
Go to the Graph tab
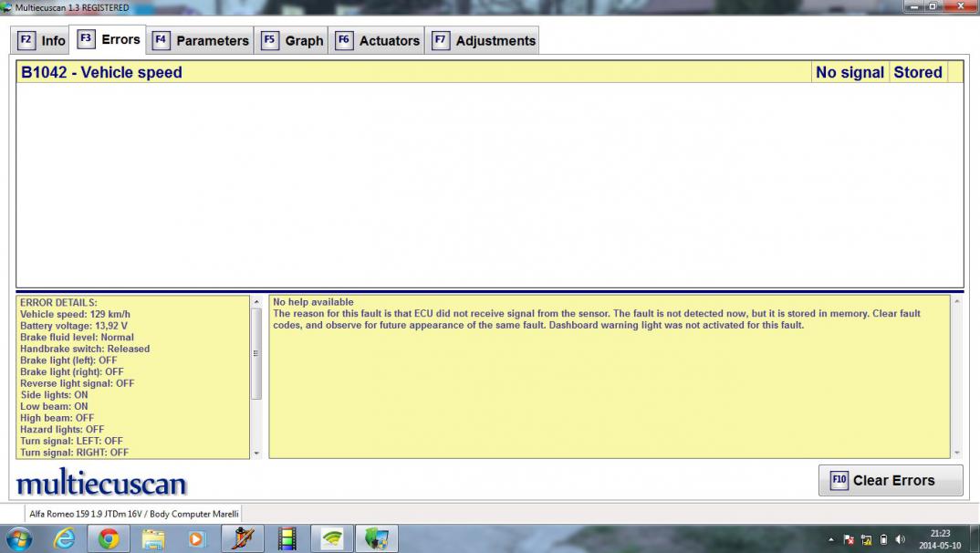293,41
